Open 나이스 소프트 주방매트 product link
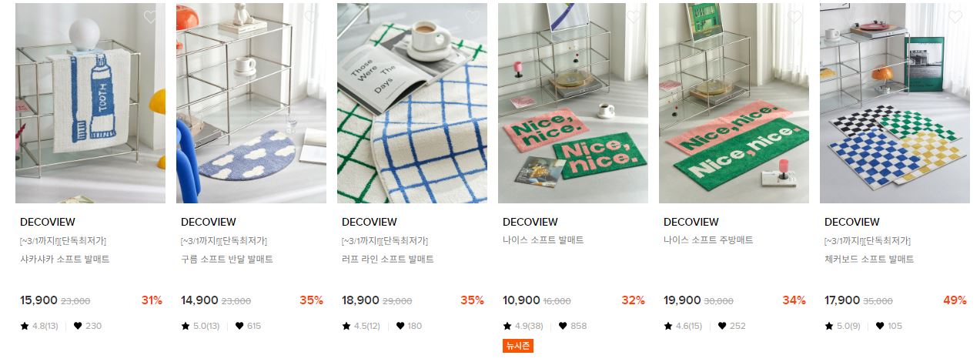 click(708, 240)
